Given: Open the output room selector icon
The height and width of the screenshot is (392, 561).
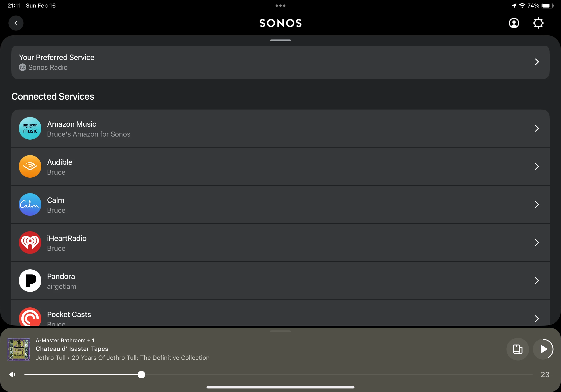Looking at the screenshot, I should (x=518, y=349).
